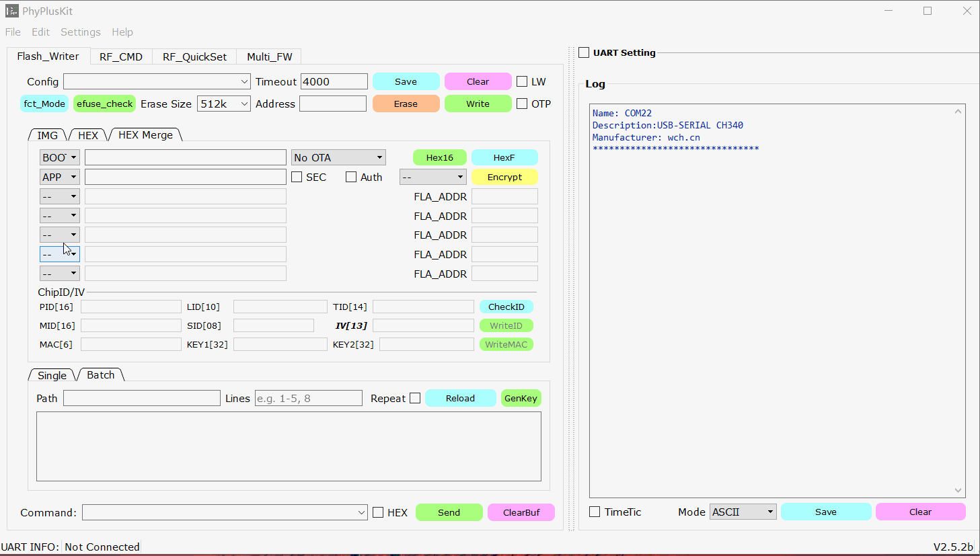Click the Save button under the Log
The height and width of the screenshot is (556, 980).
pos(826,512)
